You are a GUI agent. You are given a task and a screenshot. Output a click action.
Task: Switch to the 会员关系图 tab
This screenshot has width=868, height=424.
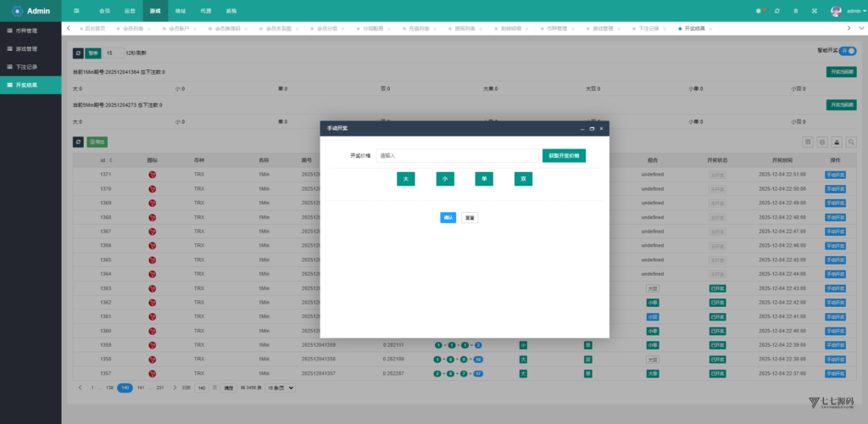[278, 28]
